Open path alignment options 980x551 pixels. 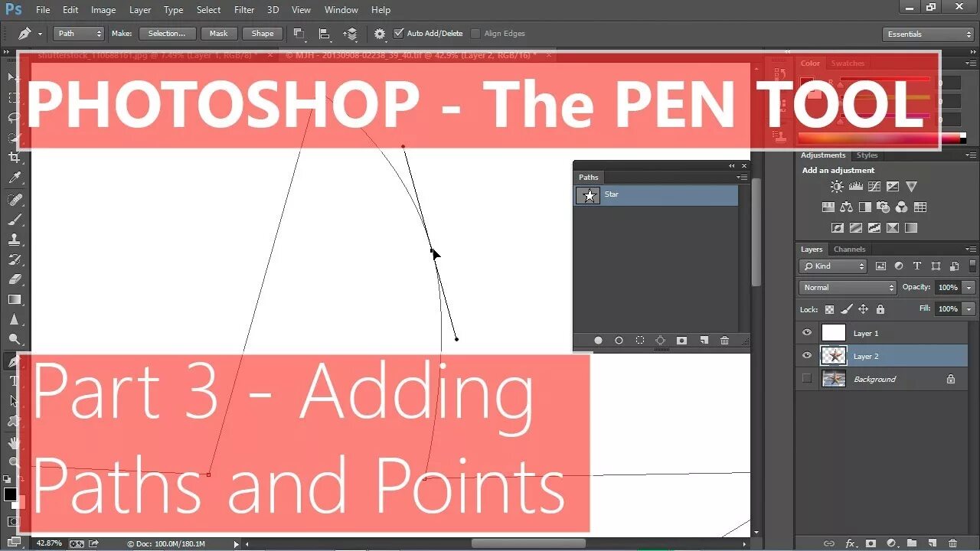[325, 34]
